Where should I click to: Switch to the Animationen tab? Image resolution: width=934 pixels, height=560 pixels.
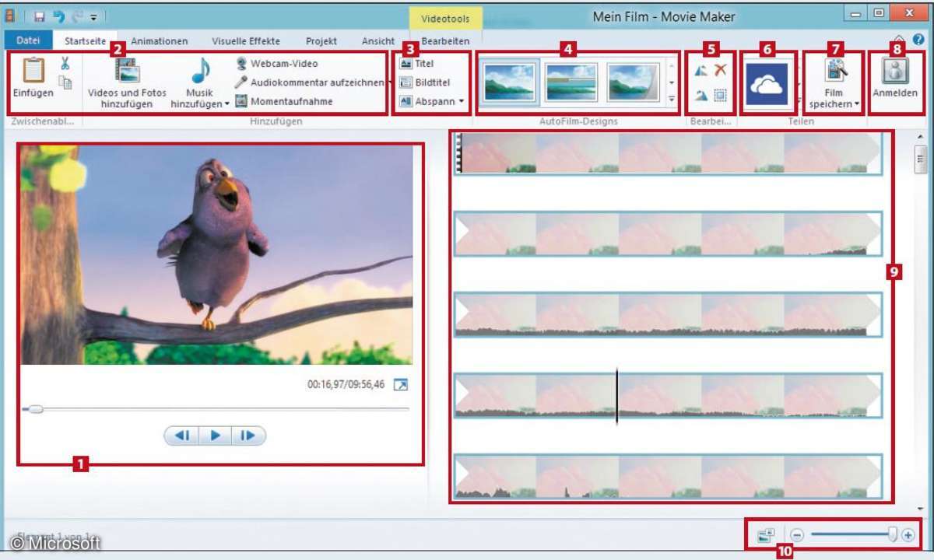(x=159, y=41)
